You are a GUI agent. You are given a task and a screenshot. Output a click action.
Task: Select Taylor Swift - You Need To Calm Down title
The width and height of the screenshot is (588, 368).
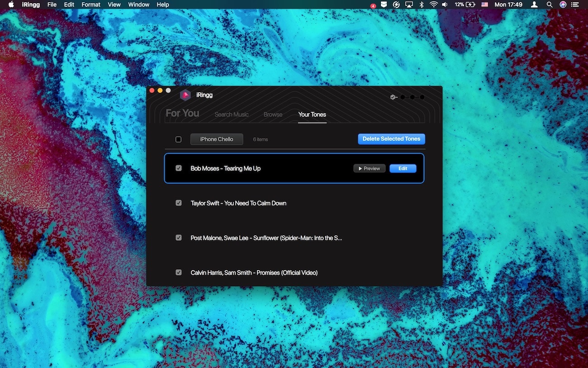click(238, 203)
